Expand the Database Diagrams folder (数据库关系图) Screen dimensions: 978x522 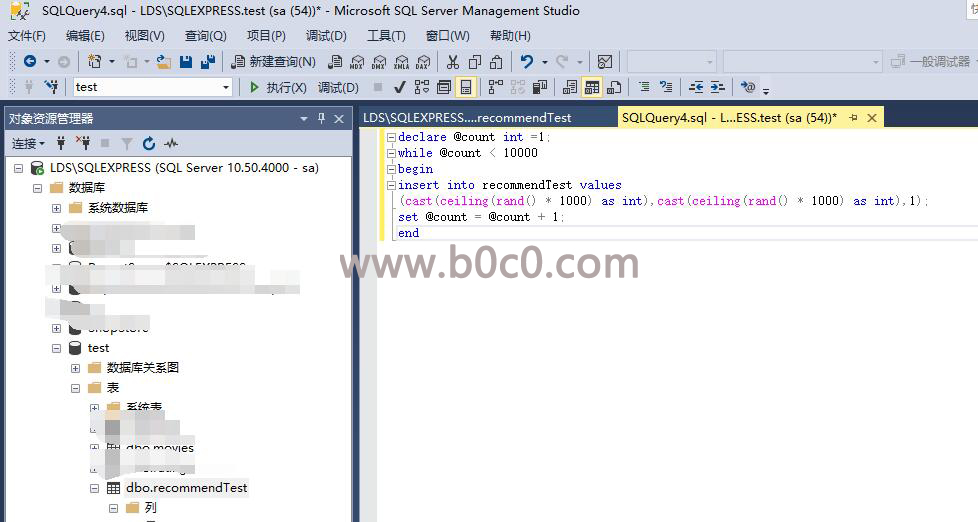pyautogui.click(x=75, y=368)
